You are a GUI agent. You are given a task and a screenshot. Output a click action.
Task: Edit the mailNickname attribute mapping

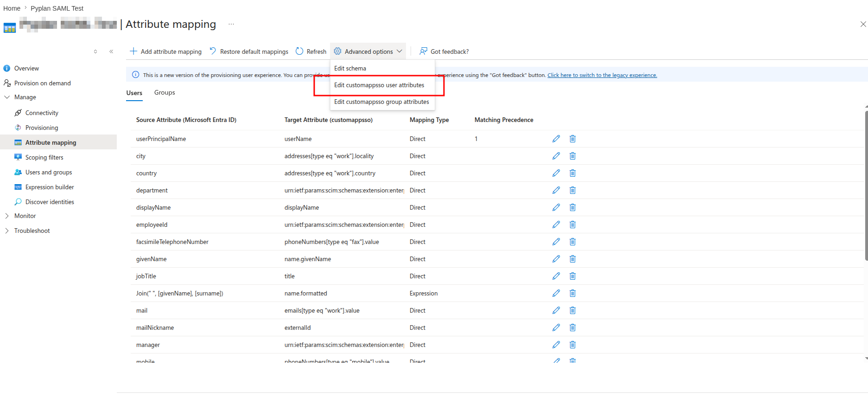tap(556, 327)
